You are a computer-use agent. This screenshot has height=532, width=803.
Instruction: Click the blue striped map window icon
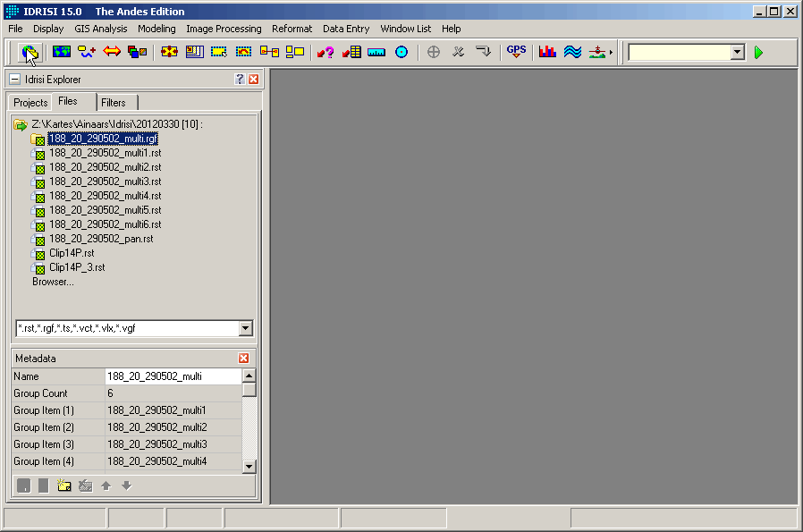(x=195, y=52)
